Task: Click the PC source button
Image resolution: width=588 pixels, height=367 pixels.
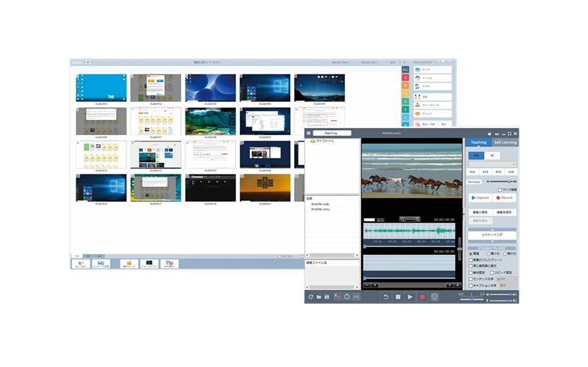Action: (x=492, y=156)
